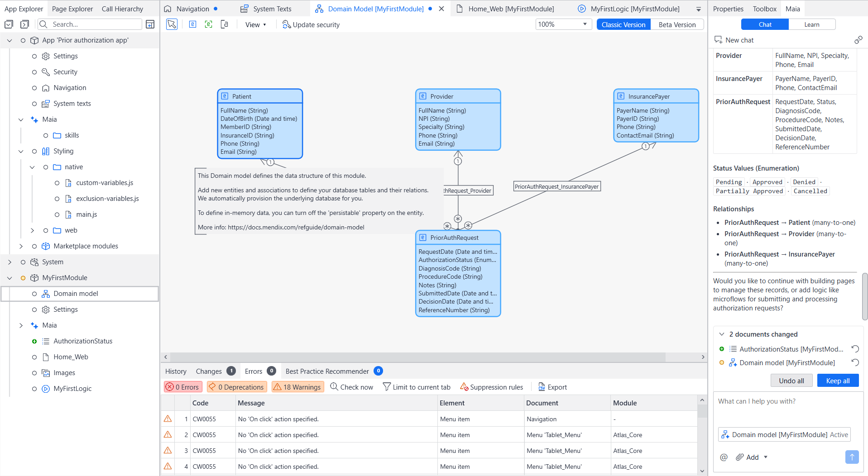Open the View dropdown menu

coord(256,24)
